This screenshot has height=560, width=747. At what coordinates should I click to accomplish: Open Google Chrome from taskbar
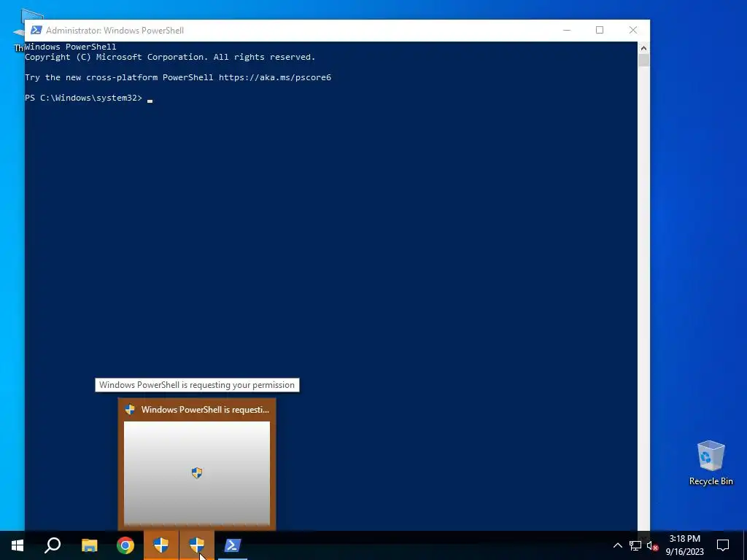[x=125, y=545]
